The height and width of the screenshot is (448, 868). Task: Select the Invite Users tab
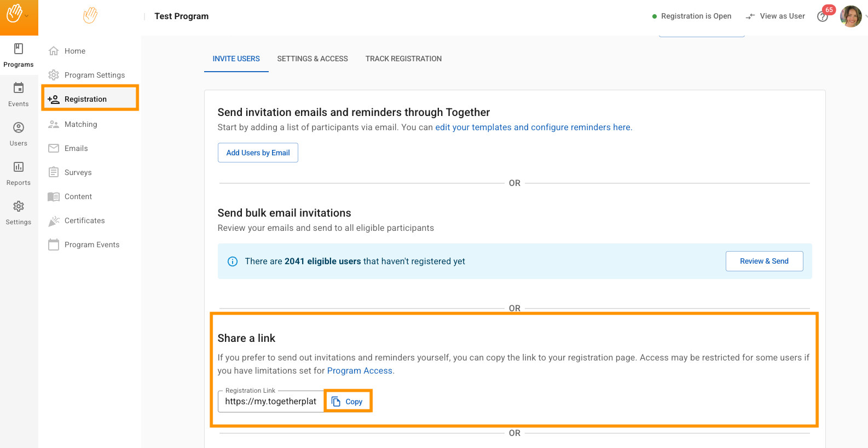coord(236,59)
